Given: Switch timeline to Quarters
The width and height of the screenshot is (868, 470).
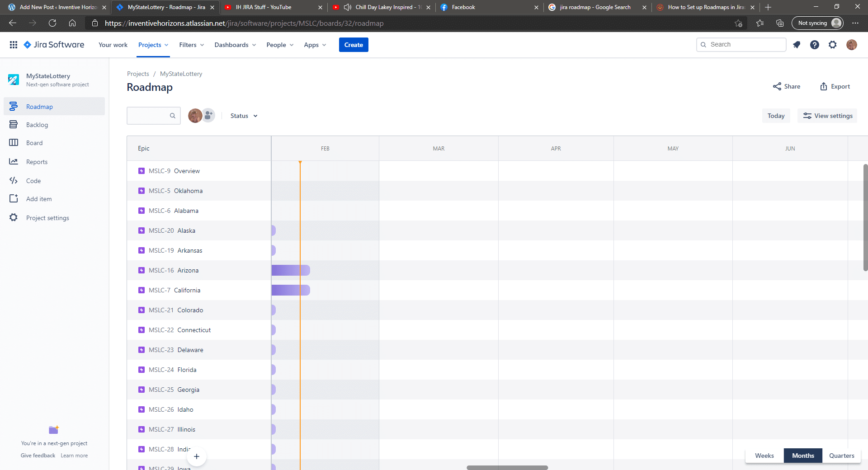Looking at the screenshot, I should point(841,456).
